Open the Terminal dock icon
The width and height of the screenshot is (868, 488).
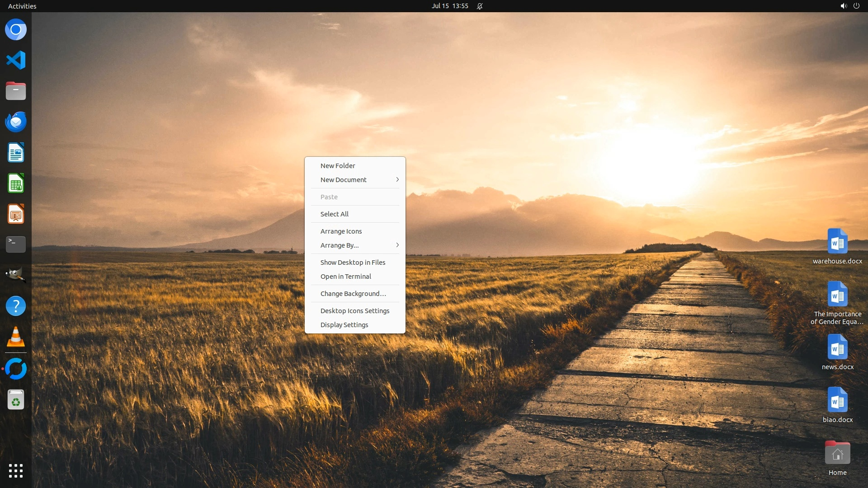tap(16, 244)
